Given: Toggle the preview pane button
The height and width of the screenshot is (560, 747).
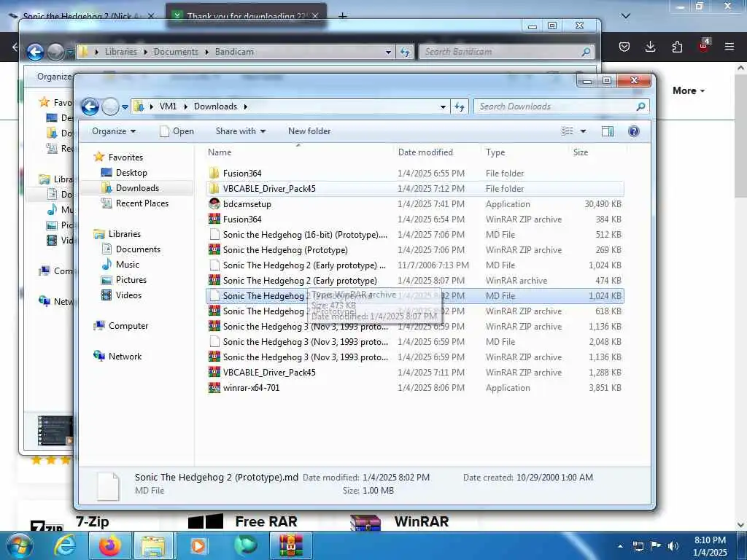Looking at the screenshot, I should [x=608, y=131].
